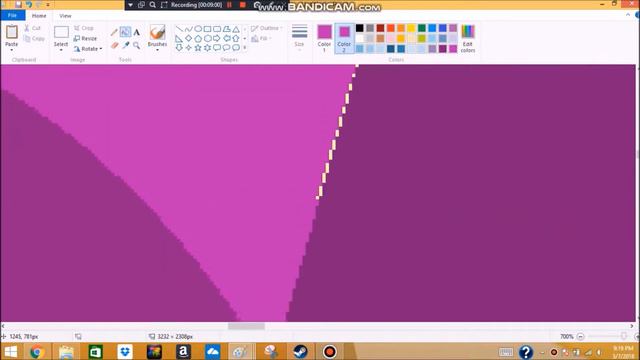Screen dimensions: 640x360
Task: Open the Select dropdown arrow
Action: [x=61, y=50]
